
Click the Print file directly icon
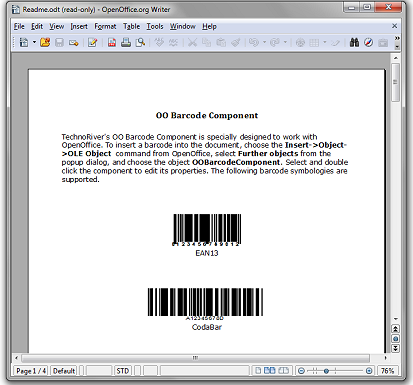tap(126, 42)
